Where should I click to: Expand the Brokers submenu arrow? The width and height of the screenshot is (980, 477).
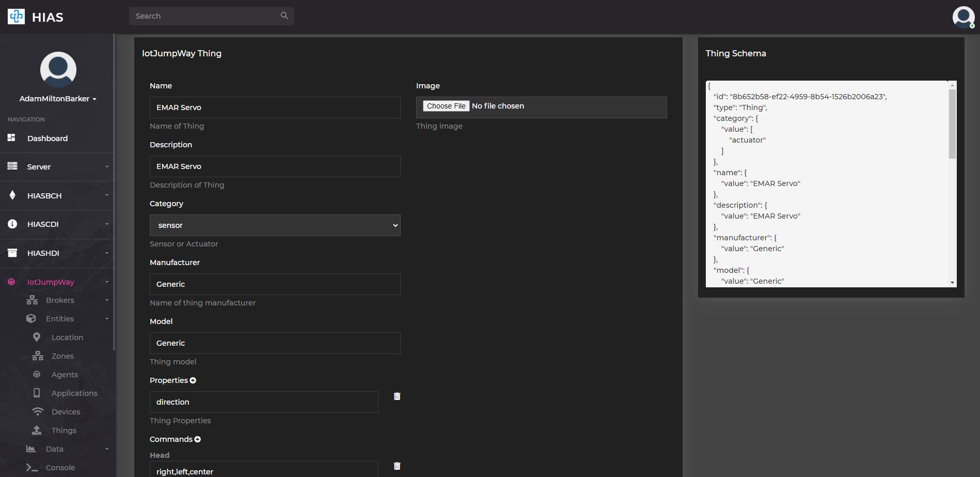107,300
